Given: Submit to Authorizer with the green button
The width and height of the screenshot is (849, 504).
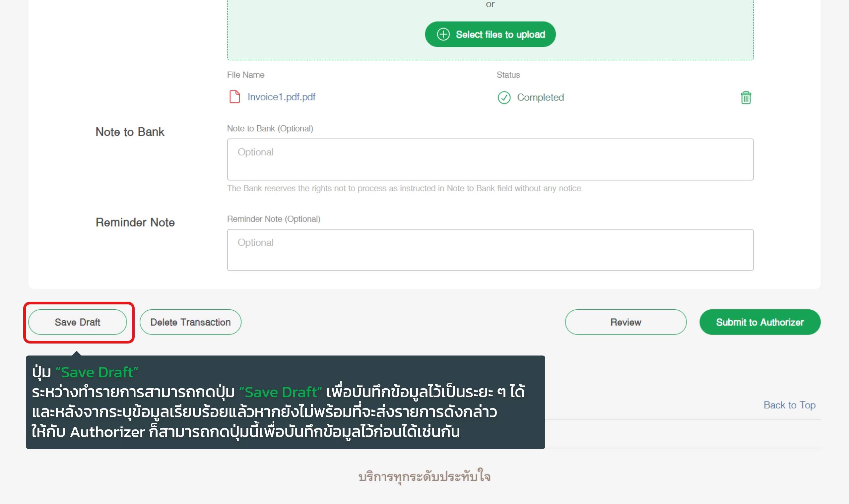Looking at the screenshot, I should pyautogui.click(x=759, y=322).
